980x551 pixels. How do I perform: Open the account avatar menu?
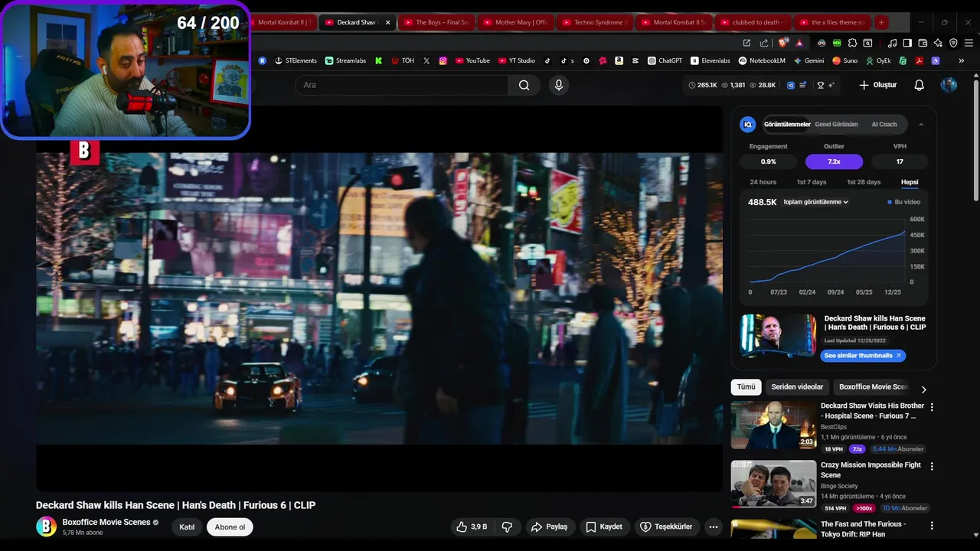pos(949,85)
